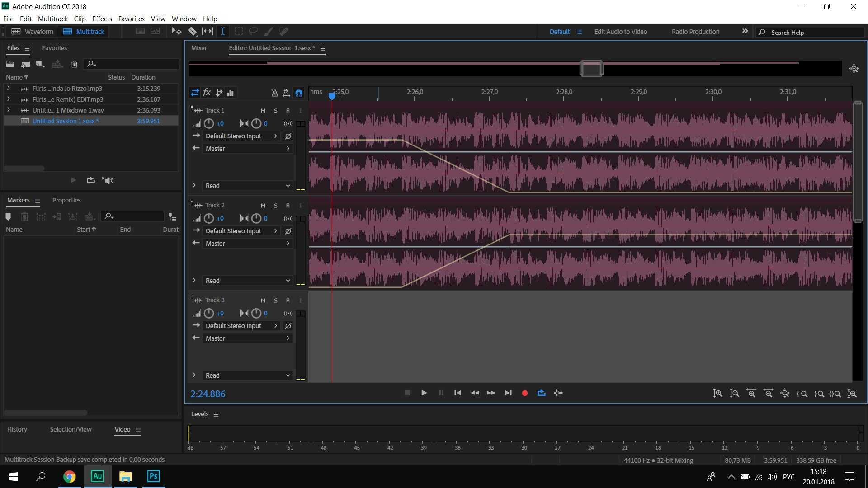Open the Inputs/Outputs track view icon

click(x=195, y=93)
